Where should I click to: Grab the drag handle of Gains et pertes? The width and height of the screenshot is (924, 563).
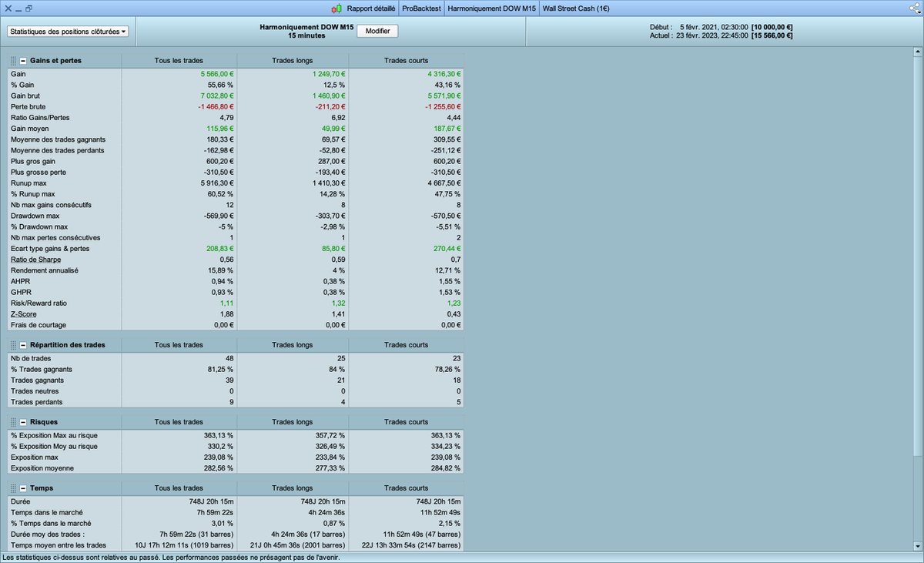(x=13, y=60)
